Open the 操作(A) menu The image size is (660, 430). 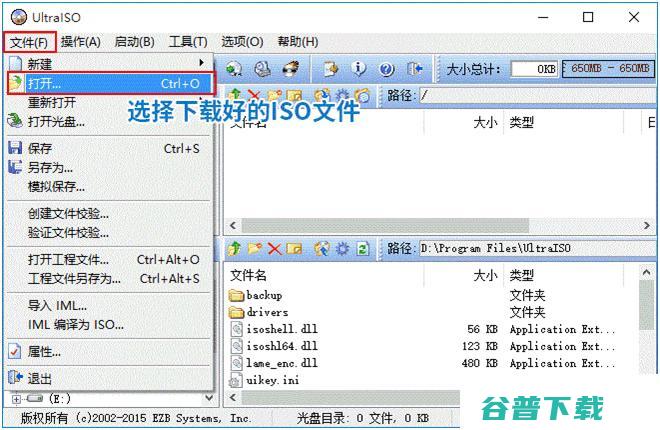81,42
